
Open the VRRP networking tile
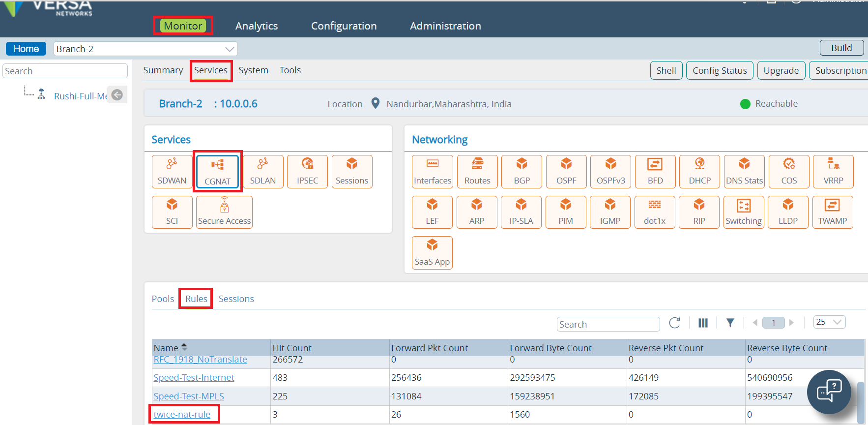tap(833, 172)
